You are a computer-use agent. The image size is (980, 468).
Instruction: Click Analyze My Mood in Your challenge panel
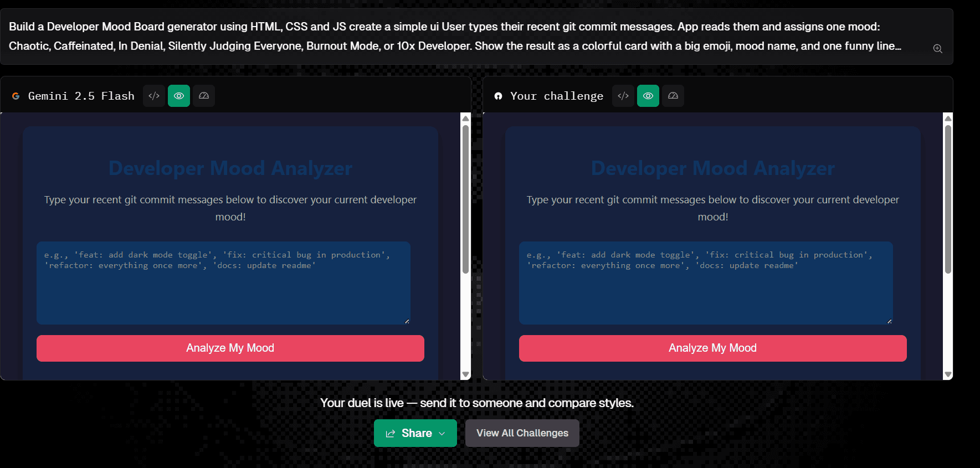tap(713, 348)
